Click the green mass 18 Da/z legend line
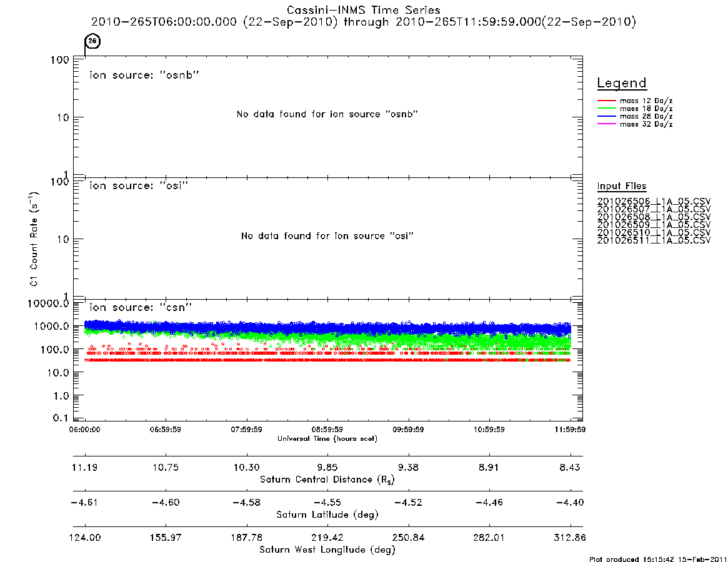The image size is (728, 562). [x=606, y=109]
